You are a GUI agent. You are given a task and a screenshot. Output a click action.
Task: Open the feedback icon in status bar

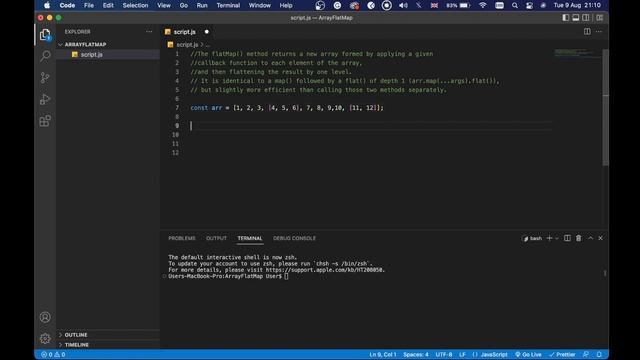(x=586, y=354)
